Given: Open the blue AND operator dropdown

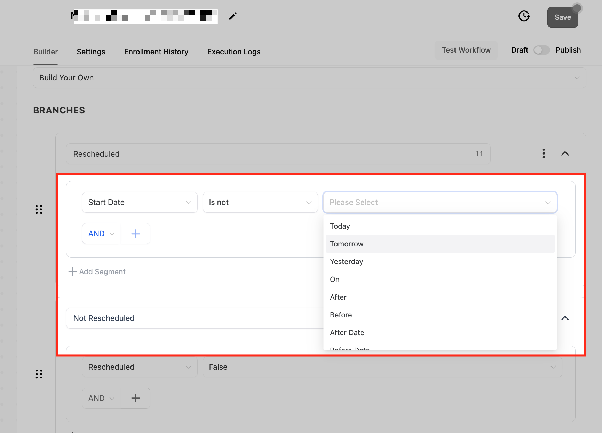Looking at the screenshot, I should coord(101,233).
